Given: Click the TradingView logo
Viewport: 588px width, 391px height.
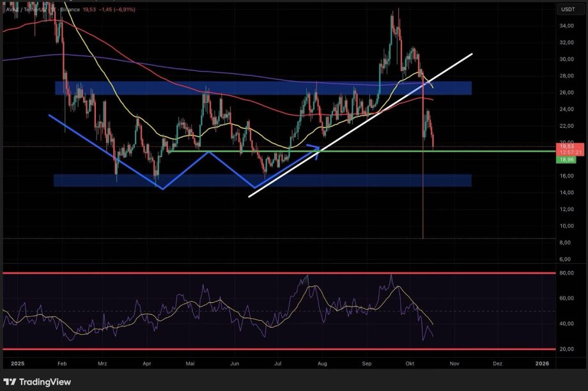Looking at the screenshot, I should (38, 380).
